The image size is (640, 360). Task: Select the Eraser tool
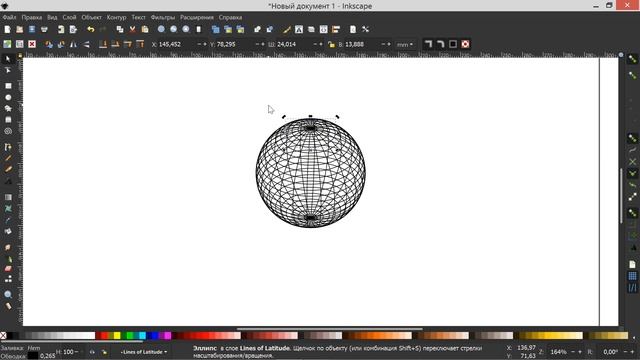(8, 269)
